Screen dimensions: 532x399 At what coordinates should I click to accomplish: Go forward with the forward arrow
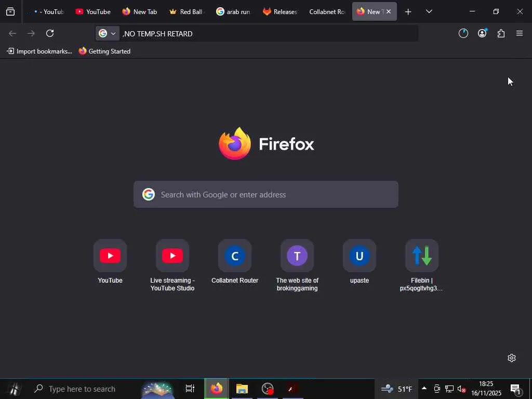click(x=31, y=33)
